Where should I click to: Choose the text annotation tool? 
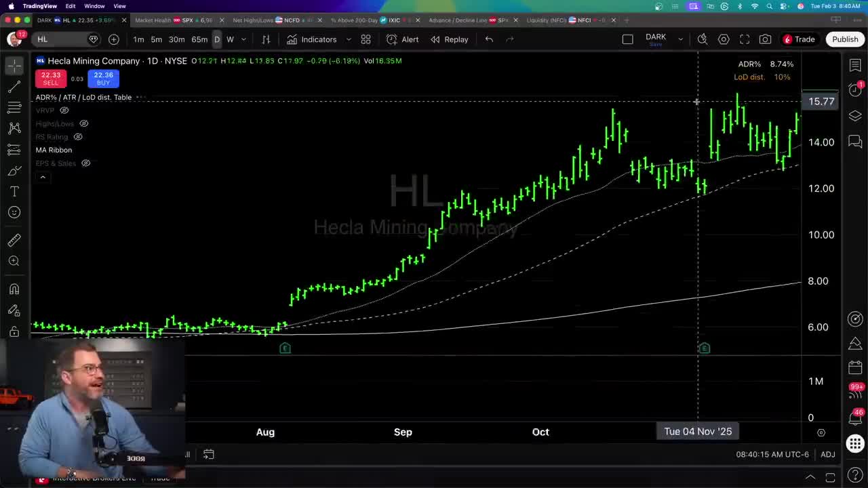point(14,191)
